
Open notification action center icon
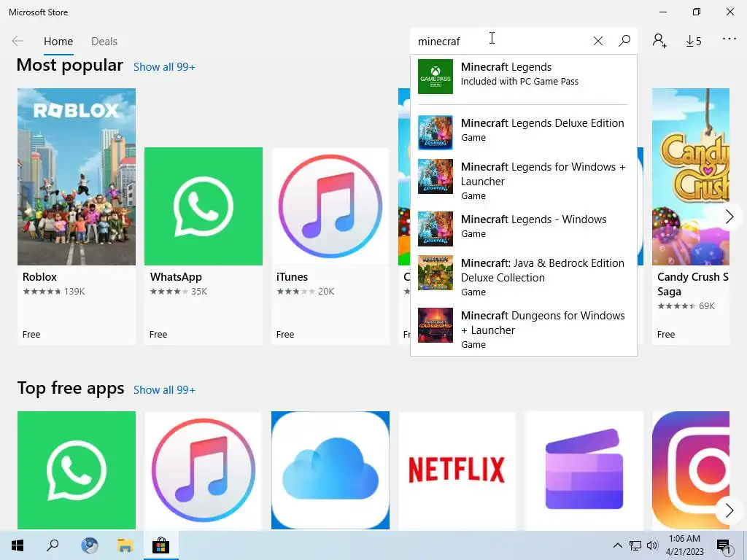point(724,546)
